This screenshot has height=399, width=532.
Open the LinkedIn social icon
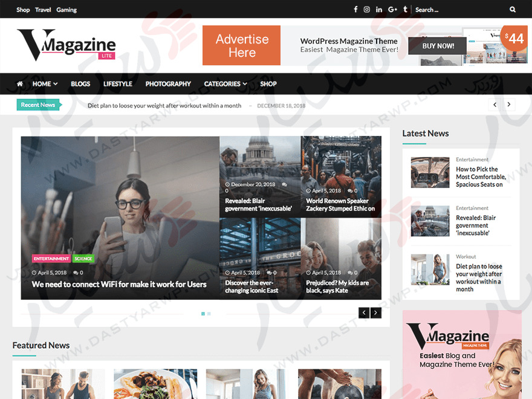coord(379,10)
